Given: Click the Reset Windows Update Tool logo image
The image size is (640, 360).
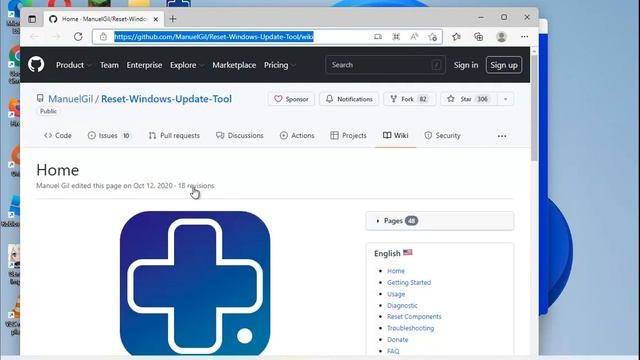Looking at the screenshot, I should pyautogui.click(x=195, y=283).
